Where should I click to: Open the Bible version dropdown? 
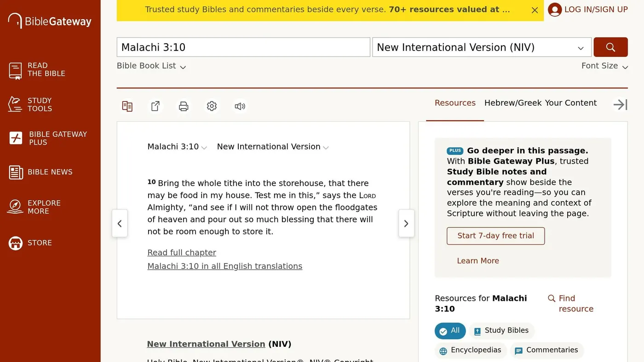click(x=482, y=47)
